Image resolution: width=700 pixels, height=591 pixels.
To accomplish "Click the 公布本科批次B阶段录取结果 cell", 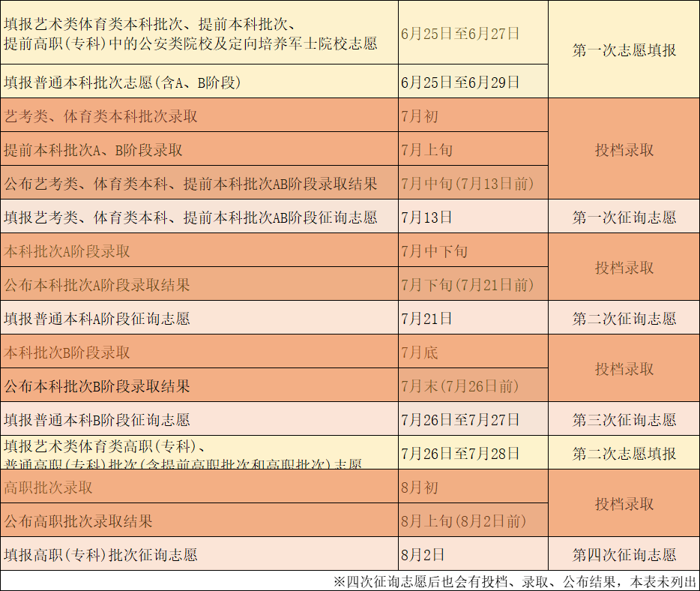I will [x=97, y=386].
